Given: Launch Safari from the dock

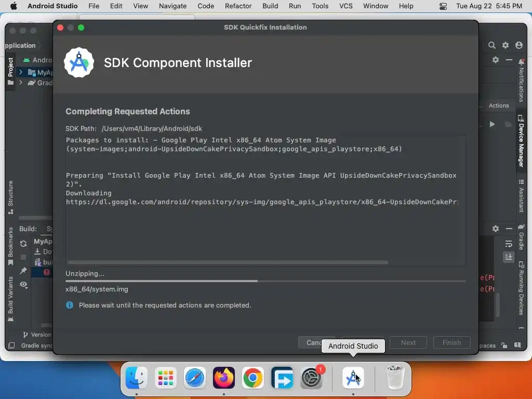Looking at the screenshot, I should tap(195, 378).
